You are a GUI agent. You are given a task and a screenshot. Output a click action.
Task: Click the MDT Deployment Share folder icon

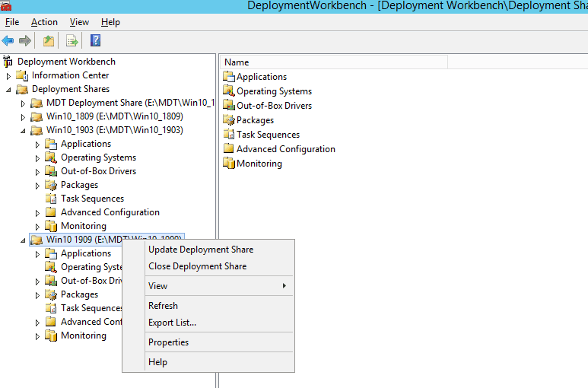click(37, 103)
